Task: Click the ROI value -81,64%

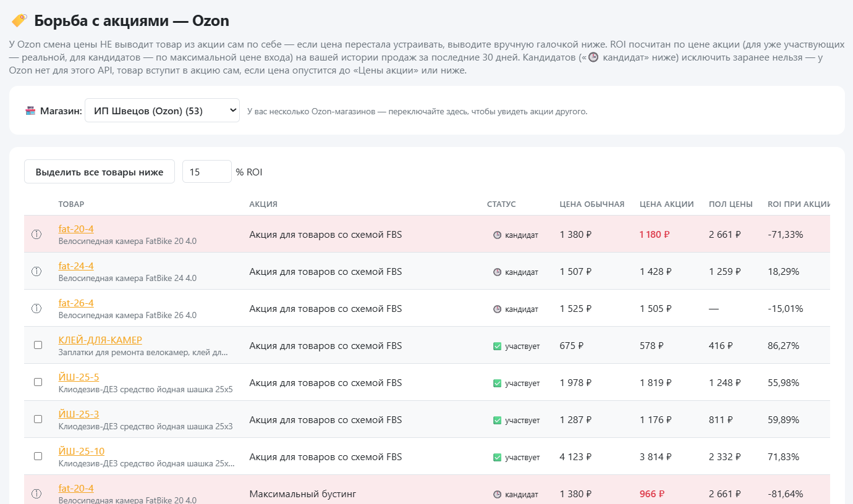Action: click(785, 494)
